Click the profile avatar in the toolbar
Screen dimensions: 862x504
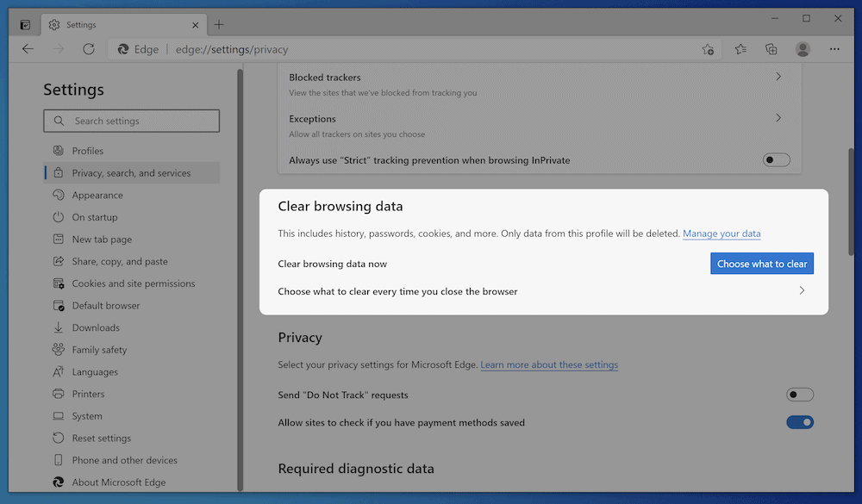pos(803,49)
